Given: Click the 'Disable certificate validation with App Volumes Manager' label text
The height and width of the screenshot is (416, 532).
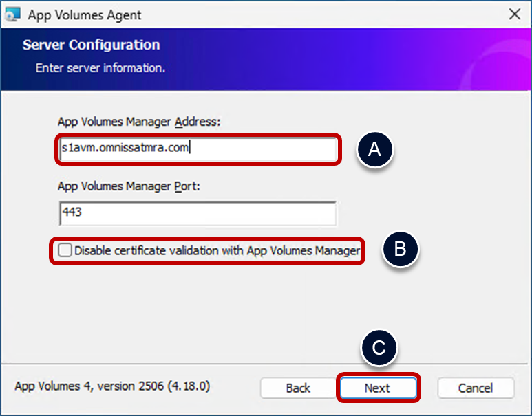Looking at the screenshot, I should coord(217,251).
